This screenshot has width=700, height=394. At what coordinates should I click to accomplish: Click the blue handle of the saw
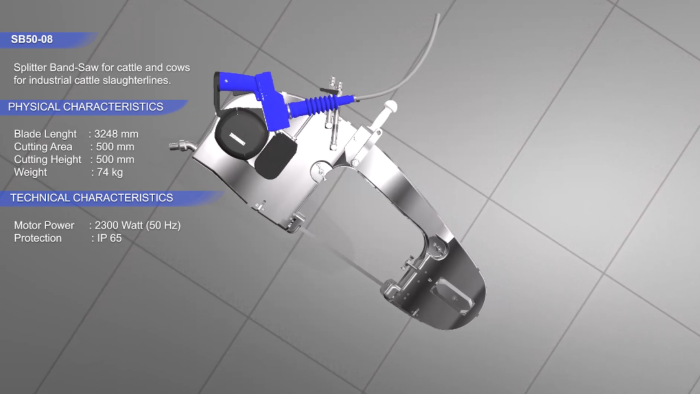[x=237, y=83]
